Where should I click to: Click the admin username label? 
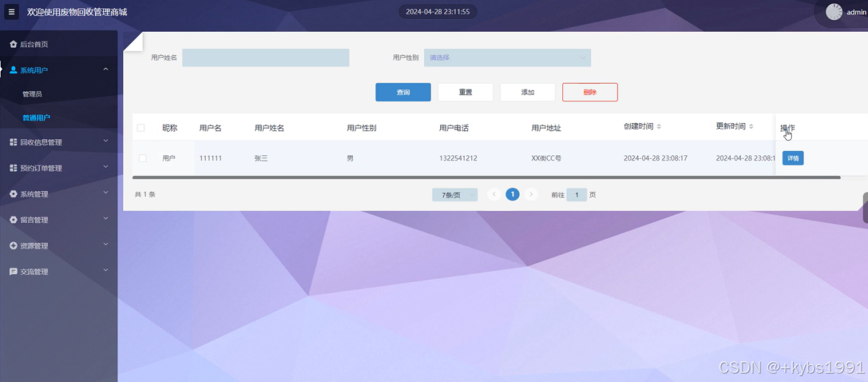tap(856, 12)
